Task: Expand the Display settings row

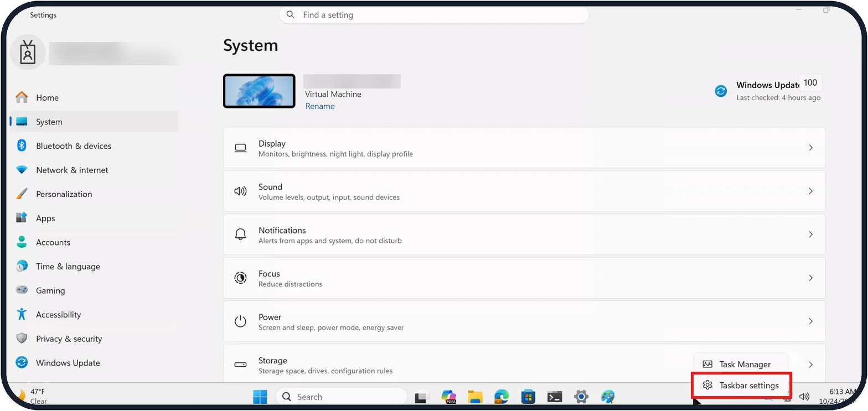Action: [x=524, y=148]
